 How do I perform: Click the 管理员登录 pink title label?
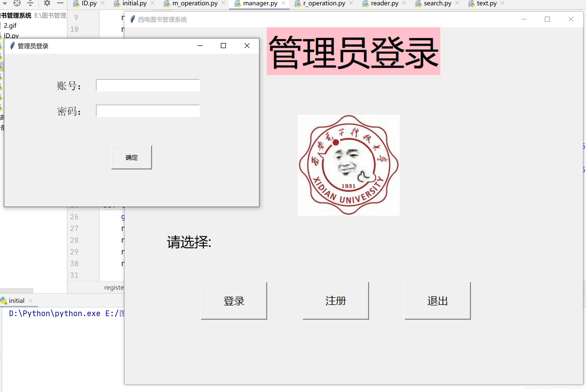[x=353, y=51]
